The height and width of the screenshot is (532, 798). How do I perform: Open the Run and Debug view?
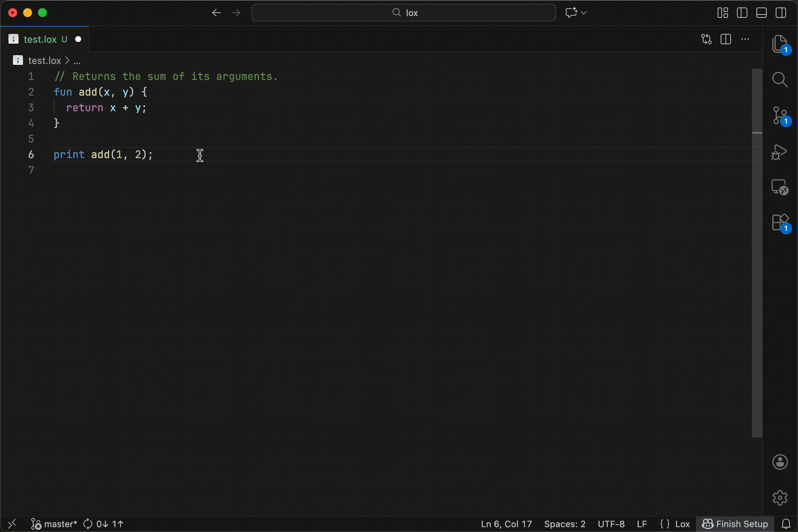780,152
